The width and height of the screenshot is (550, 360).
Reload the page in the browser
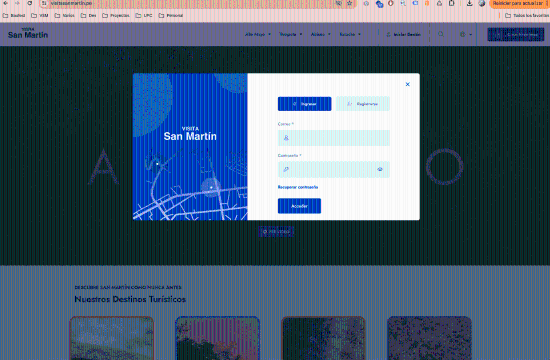30,3
